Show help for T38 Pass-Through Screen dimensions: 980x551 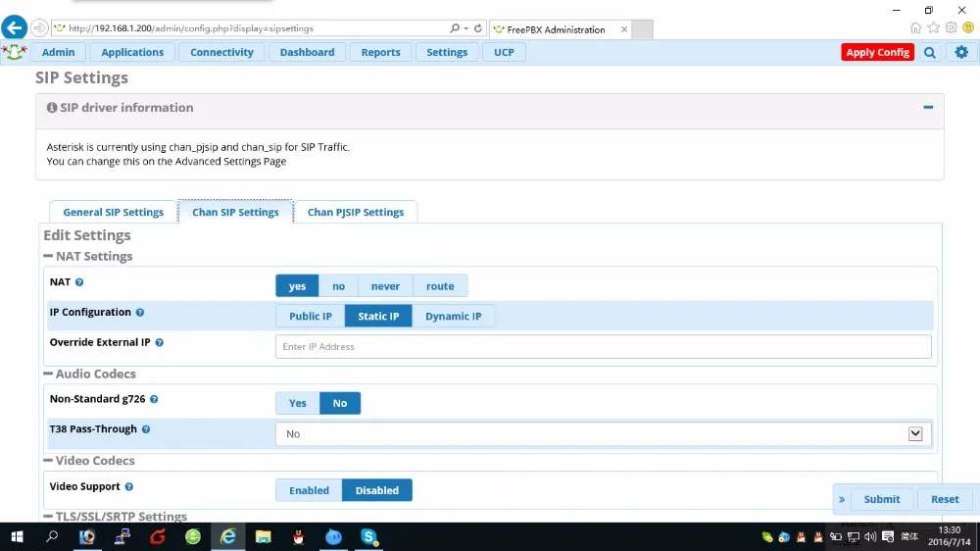pos(146,429)
